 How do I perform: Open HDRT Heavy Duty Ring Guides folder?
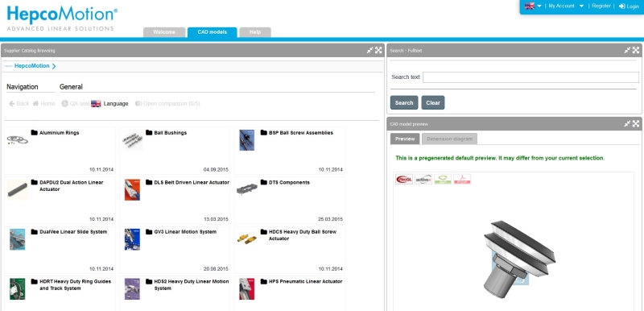[75, 284]
